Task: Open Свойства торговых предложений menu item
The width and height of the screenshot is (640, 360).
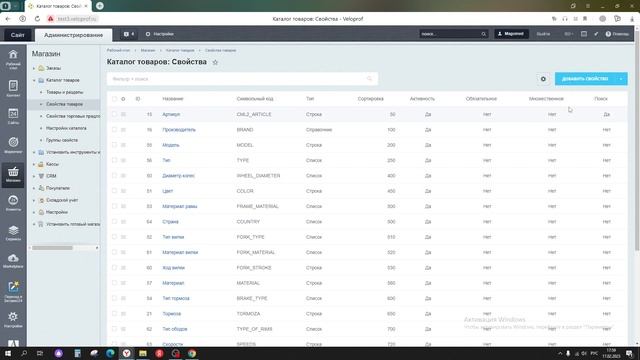Action: pos(73,116)
